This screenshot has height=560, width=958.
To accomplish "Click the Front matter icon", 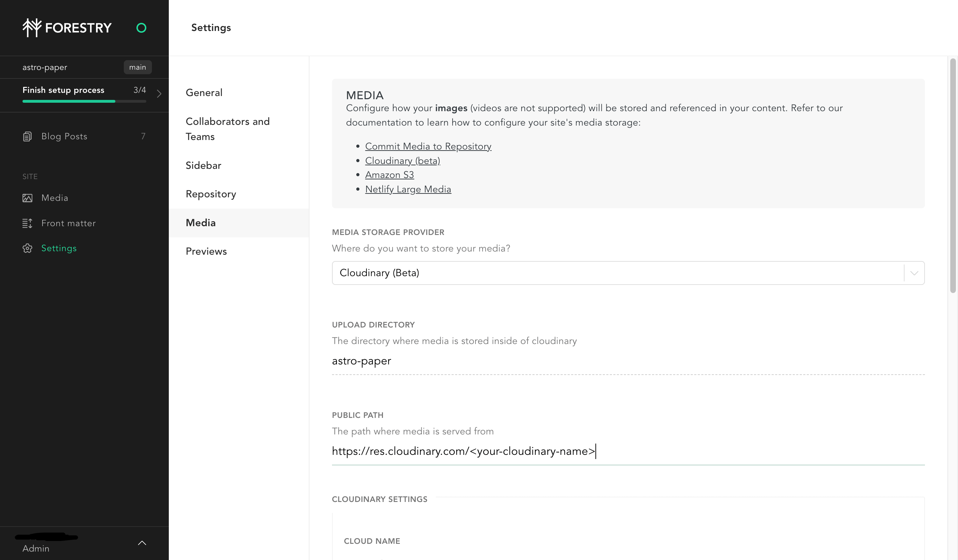I will pyautogui.click(x=27, y=223).
